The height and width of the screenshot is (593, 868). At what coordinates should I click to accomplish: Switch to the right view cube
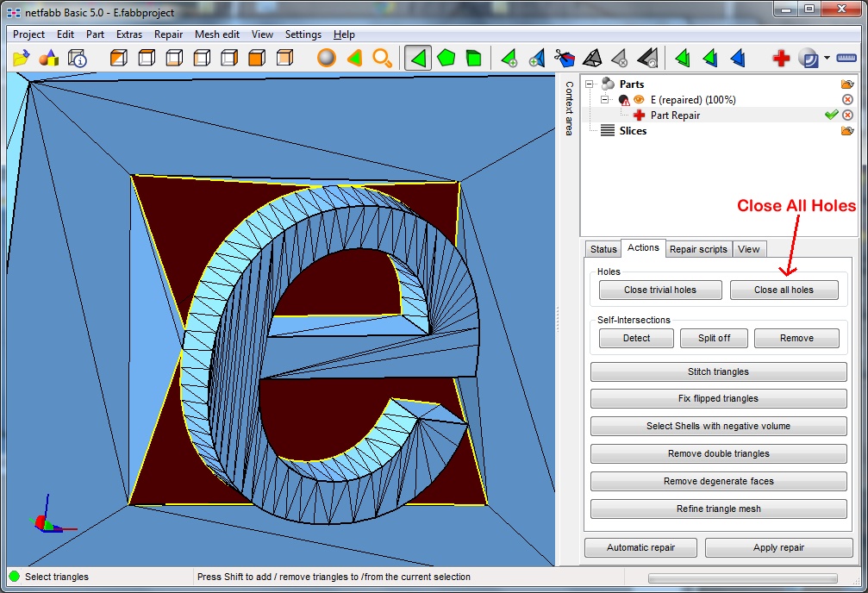229,58
